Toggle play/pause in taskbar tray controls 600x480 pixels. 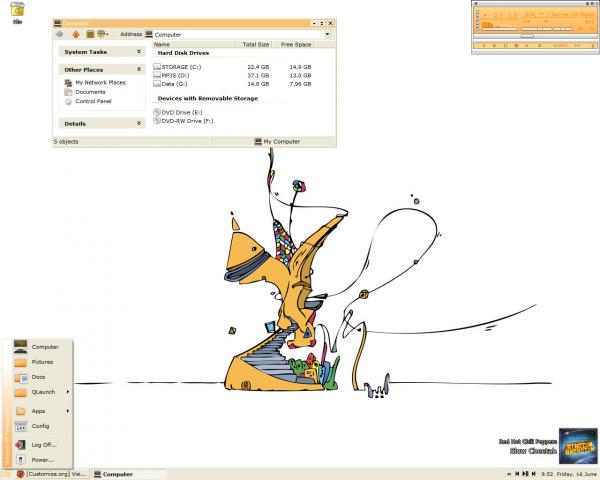coord(525,474)
